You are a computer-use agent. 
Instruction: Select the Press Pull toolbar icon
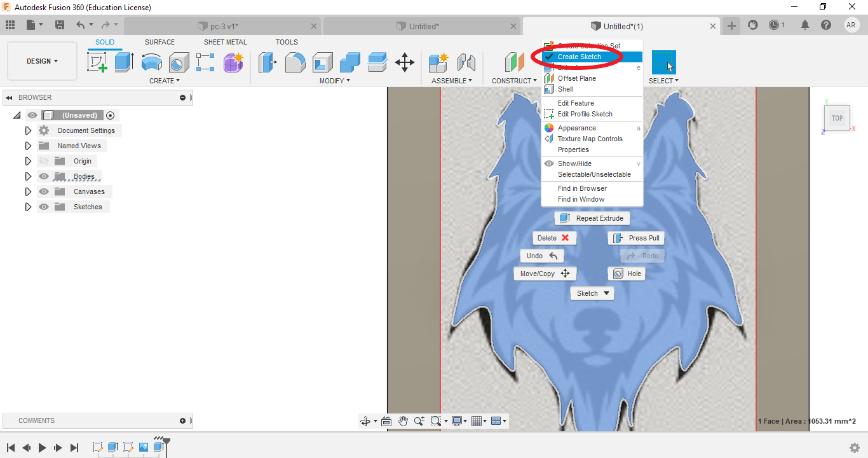coord(268,62)
